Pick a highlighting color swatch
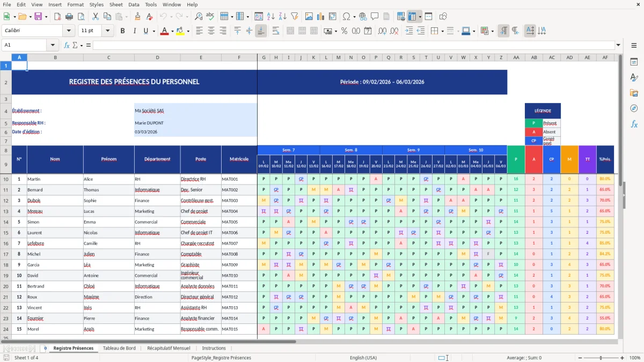The image size is (644, 362). point(179,31)
